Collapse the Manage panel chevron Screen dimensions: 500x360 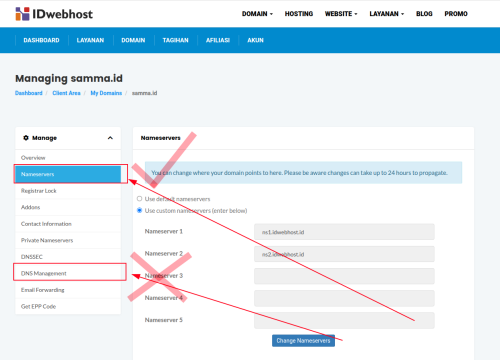click(110, 138)
